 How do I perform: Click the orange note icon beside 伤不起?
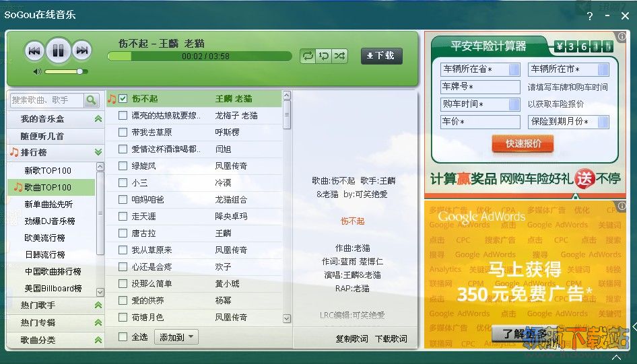(x=112, y=98)
